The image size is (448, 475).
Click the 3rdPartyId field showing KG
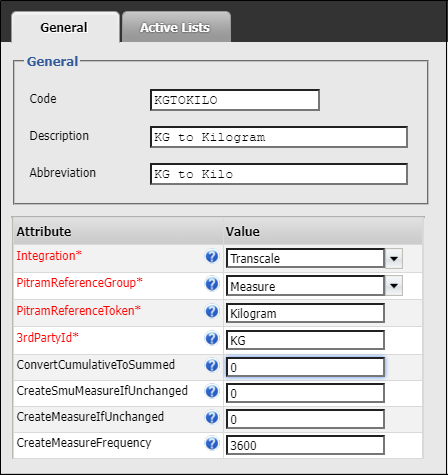pos(305,340)
